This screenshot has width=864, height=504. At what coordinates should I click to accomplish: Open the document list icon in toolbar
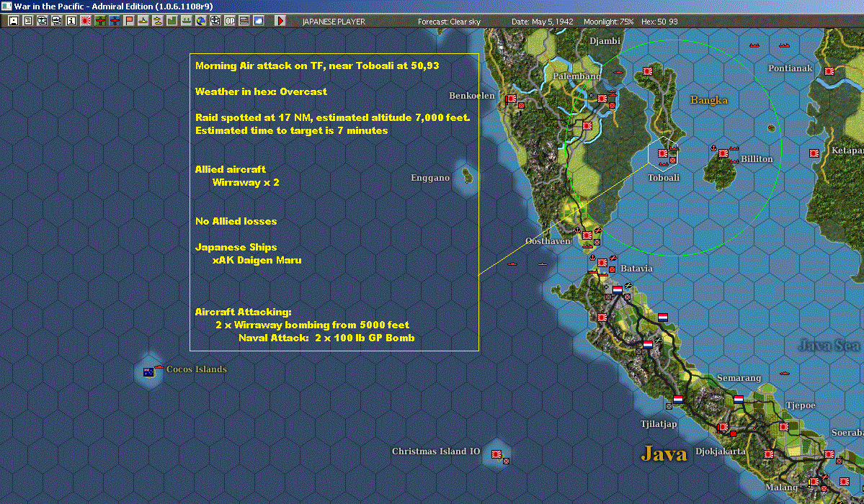tap(28, 21)
